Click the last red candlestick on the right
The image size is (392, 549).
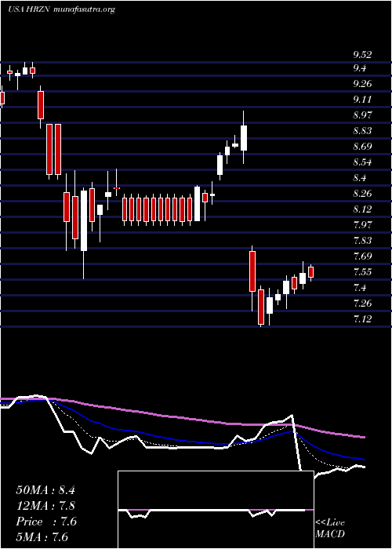point(310,272)
